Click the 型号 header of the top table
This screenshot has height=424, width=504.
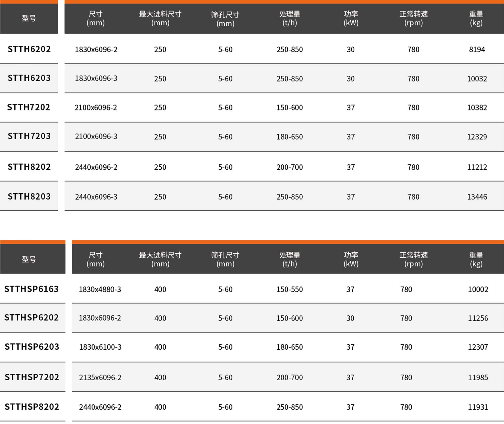click(x=29, y=18)
